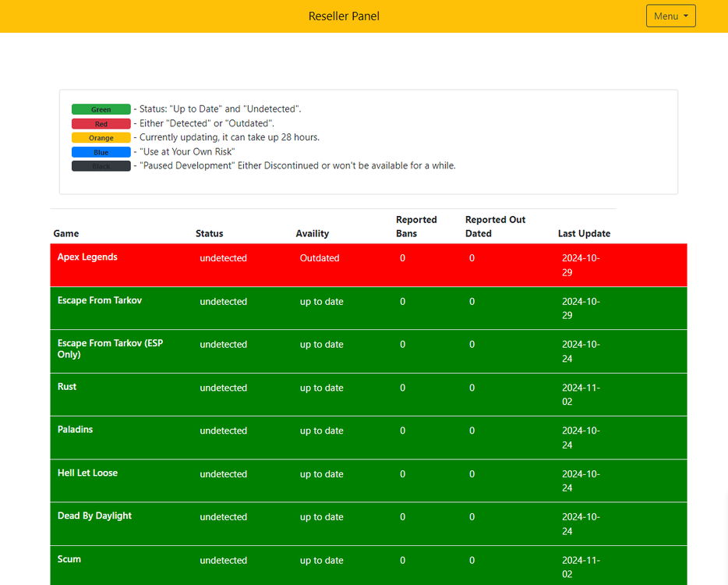
Task: Select the Paladins game name
Action: point(75,430)
